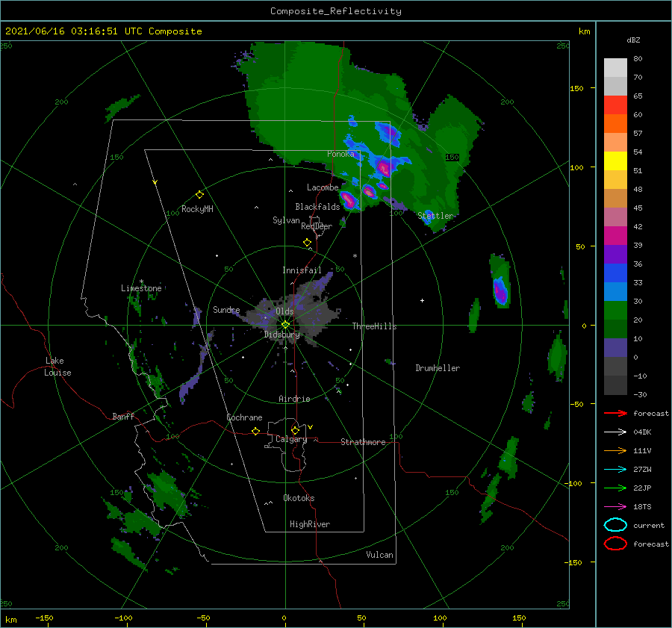The width and height of the screenshot is (672, 628).
Task: Click yellow diamond radar center near Didsbury
Action: tap(285, 325)
